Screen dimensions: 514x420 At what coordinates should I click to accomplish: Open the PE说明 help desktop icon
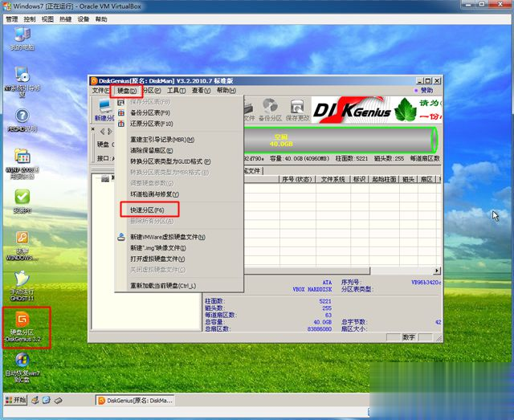coord(22,118)
